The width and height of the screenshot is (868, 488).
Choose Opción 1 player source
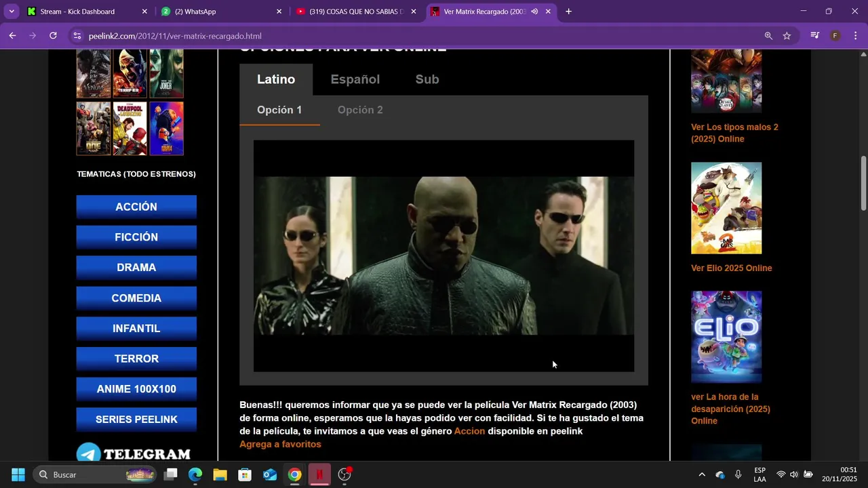point(279,110)
